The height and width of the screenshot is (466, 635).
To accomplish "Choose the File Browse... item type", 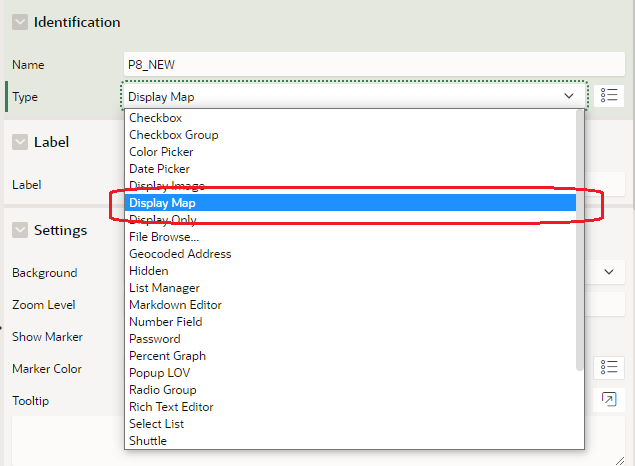I will (x=164, y=237).
